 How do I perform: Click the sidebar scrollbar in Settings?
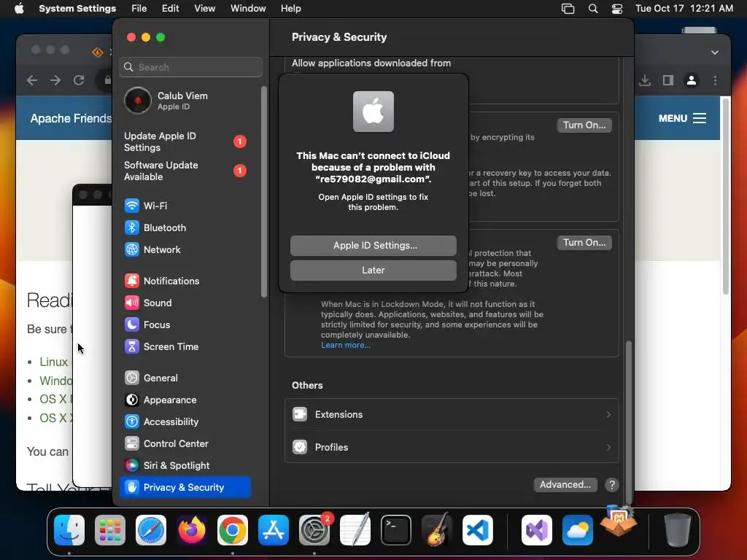point(264,192)
